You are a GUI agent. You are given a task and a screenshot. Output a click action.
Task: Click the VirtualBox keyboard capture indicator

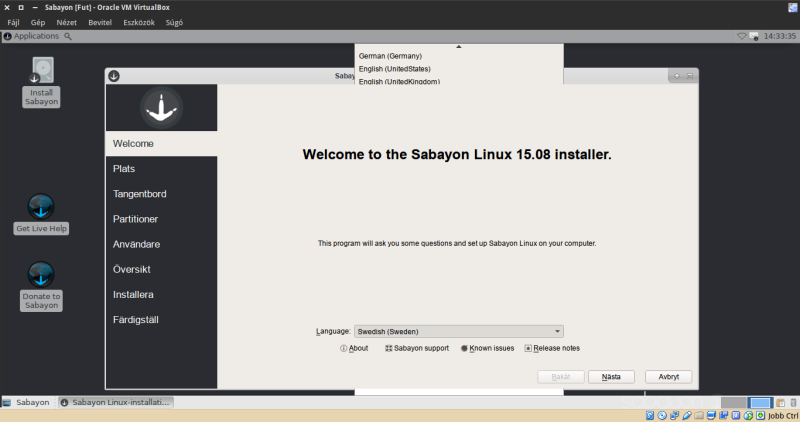(x=760, y=415)
